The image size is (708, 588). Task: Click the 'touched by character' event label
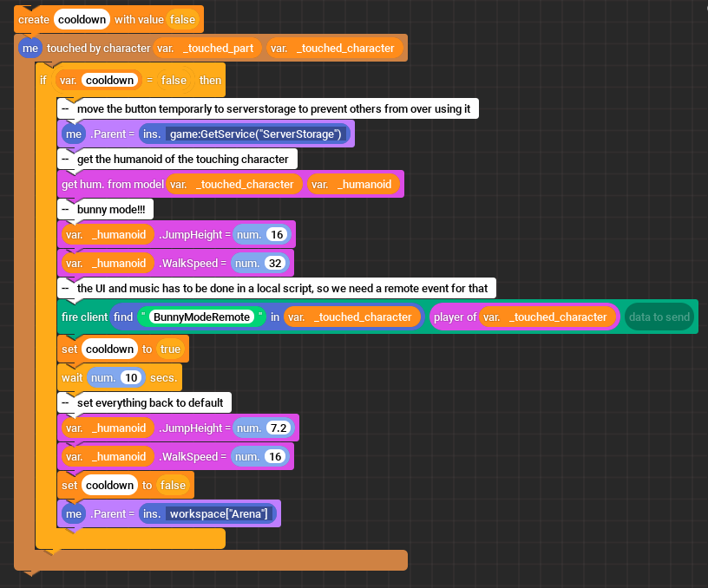tap(98, 48)
